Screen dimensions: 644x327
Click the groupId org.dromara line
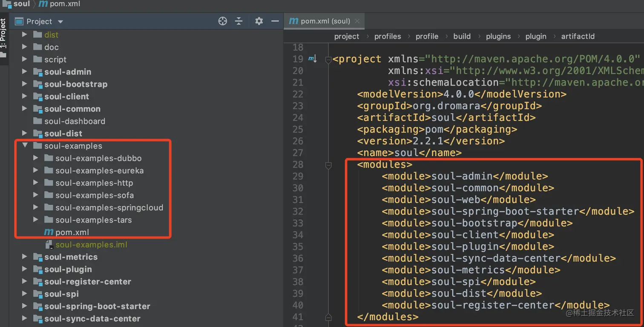click(x=449, y=106)
